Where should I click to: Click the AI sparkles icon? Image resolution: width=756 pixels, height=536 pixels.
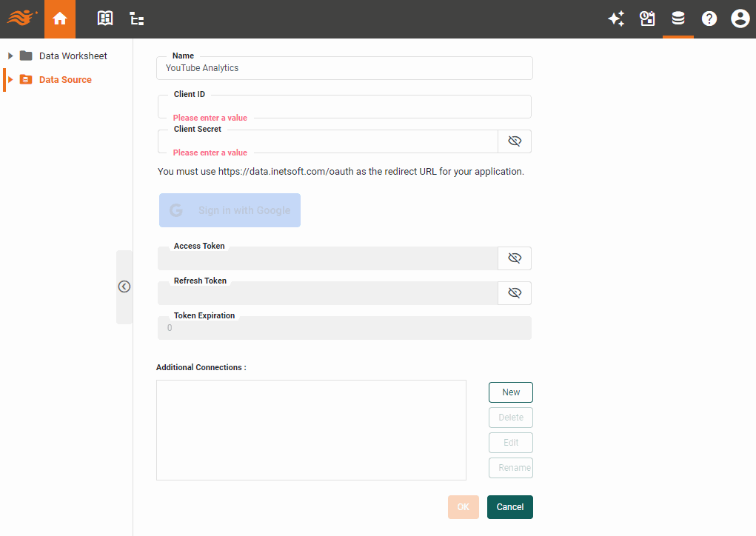[x=616, y=19]
